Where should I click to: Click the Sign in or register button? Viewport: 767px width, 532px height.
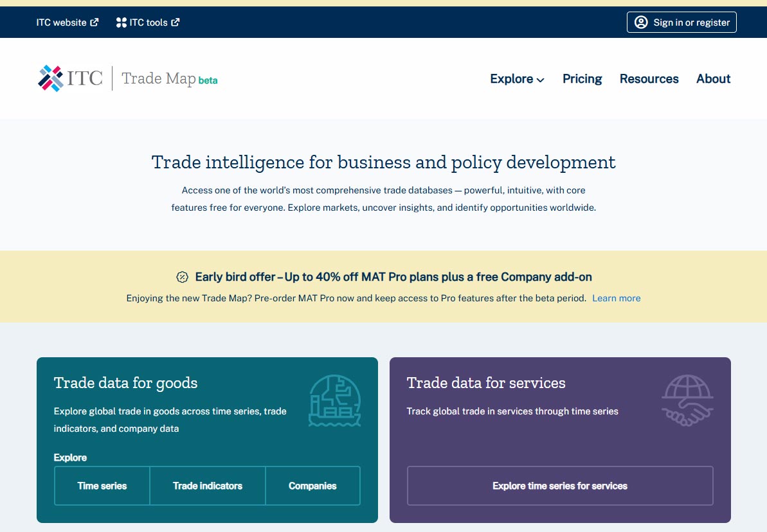681,22
